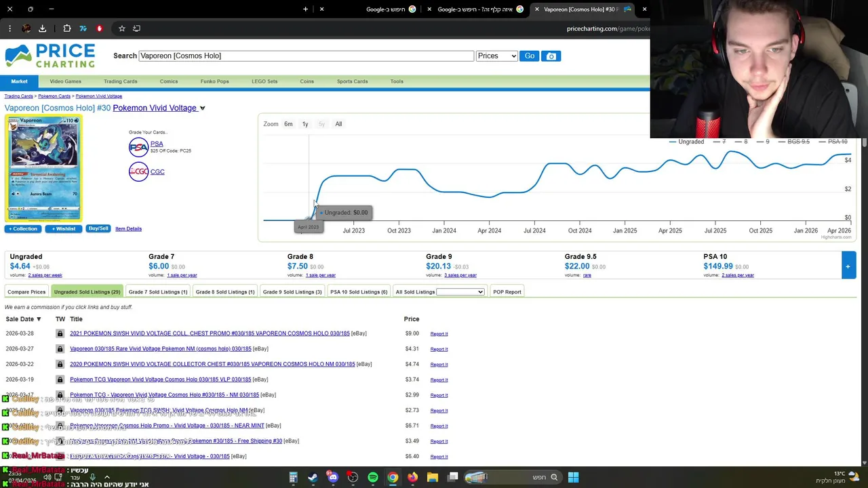Open the All Sold Listings dropdown
The image size is (868, 488).
tap(460, 292)
